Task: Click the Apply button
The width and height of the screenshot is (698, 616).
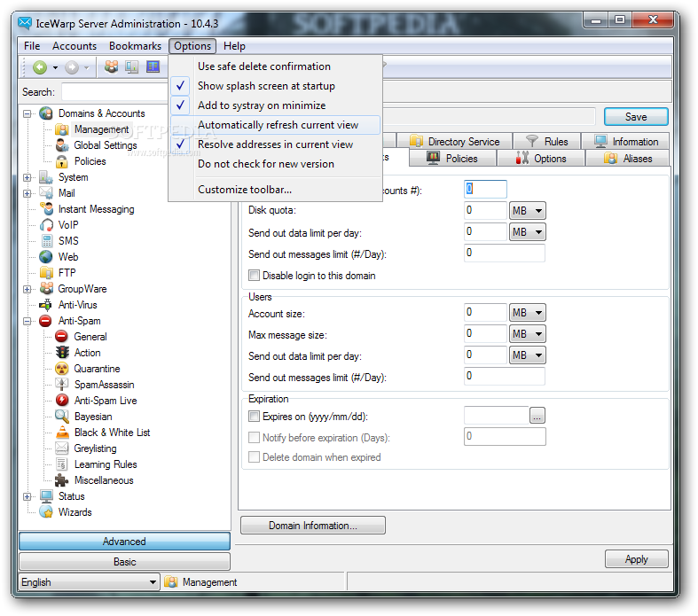Action: click(636, 559)
